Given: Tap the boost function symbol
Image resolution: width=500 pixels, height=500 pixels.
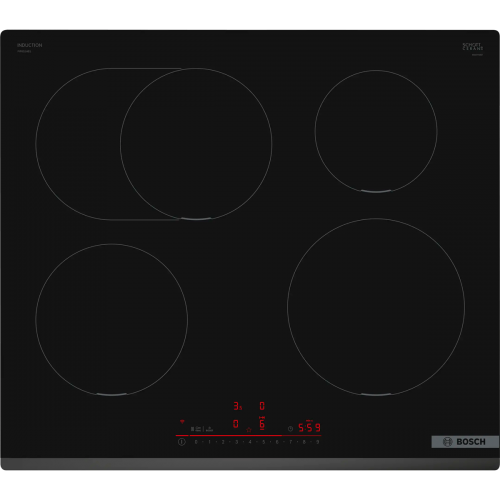Looking at the screenshot, I should pyautogui.click(x=209, y=429).
